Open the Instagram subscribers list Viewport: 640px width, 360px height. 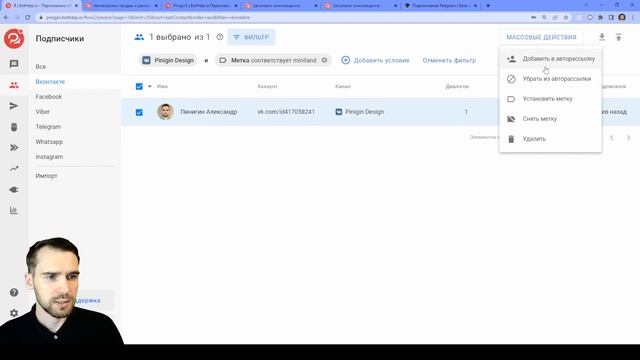49,157
